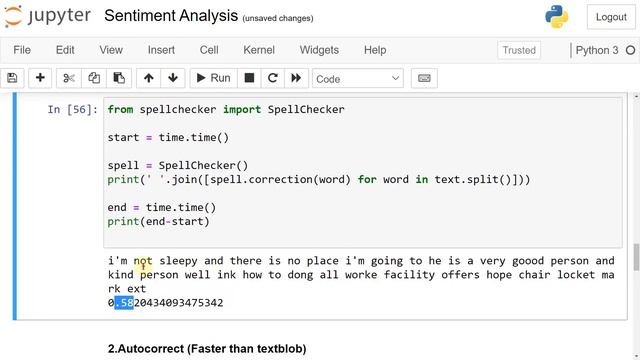Open the Insert menu
Screen dimensions: 640x360
click(161, 50)
